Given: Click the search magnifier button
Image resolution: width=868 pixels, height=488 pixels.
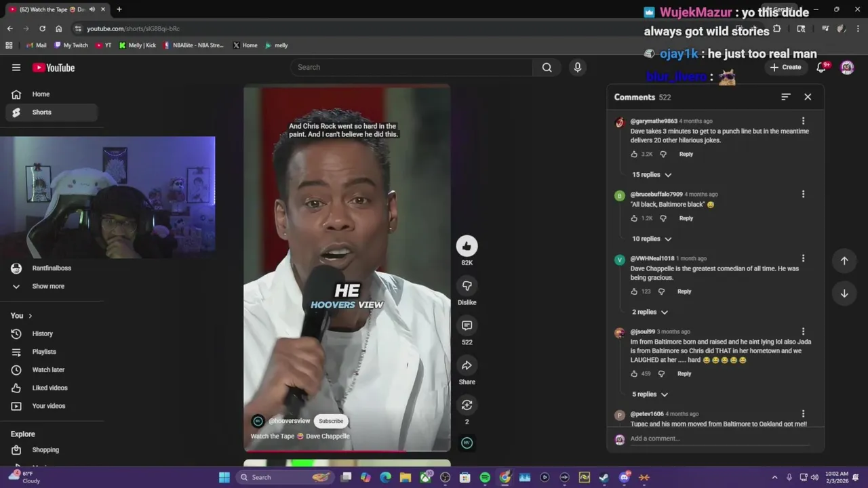Looking at the screenshot, I should click(x=547, y=67).
